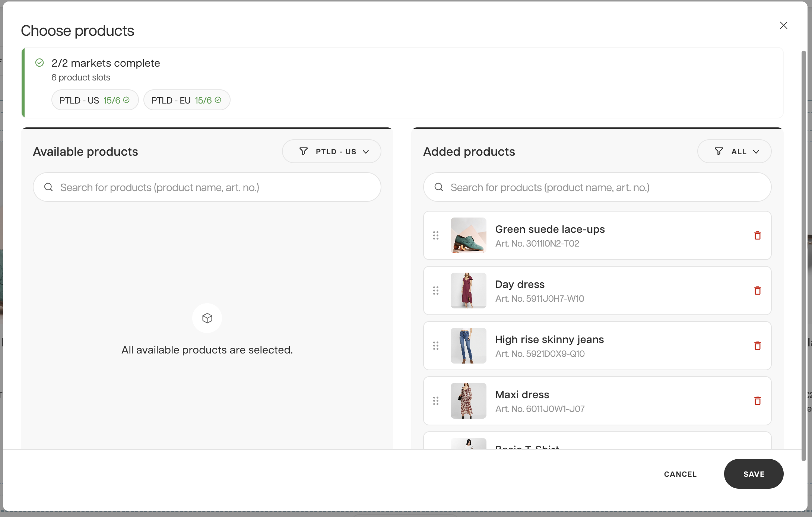Remove Maxi dress via trash icon

pos(757,401)
